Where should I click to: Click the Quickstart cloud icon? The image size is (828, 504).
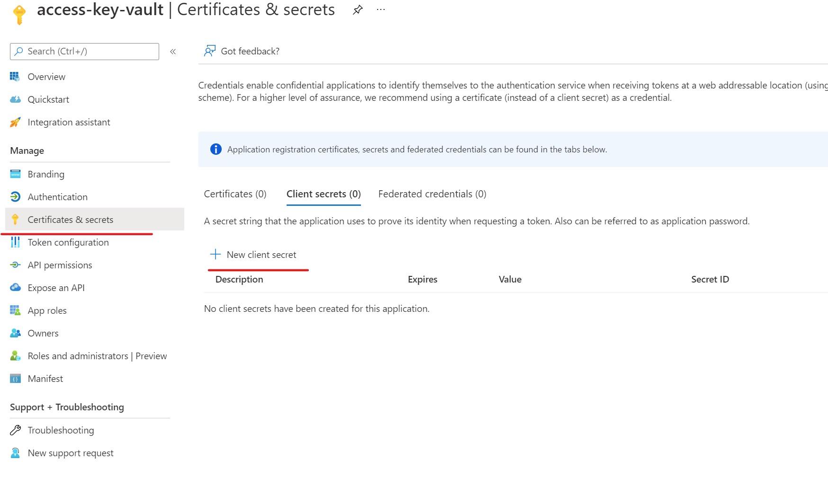(x=15, y=99)
